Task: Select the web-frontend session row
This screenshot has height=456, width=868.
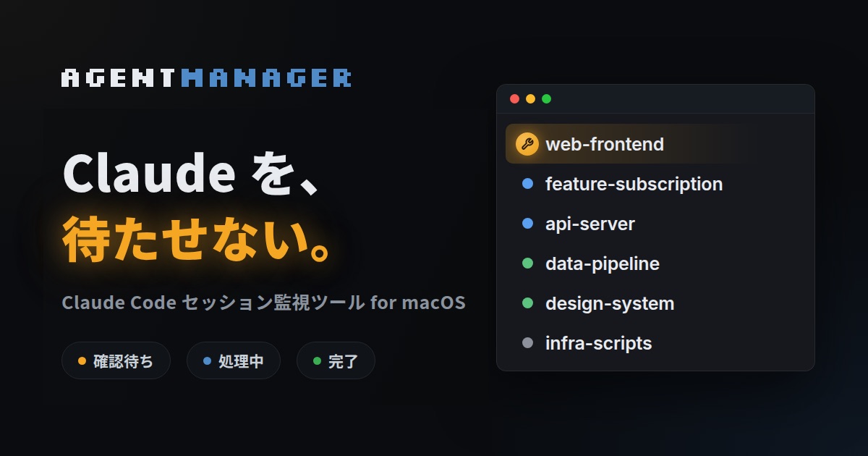Action: click(x=655, y=144)
